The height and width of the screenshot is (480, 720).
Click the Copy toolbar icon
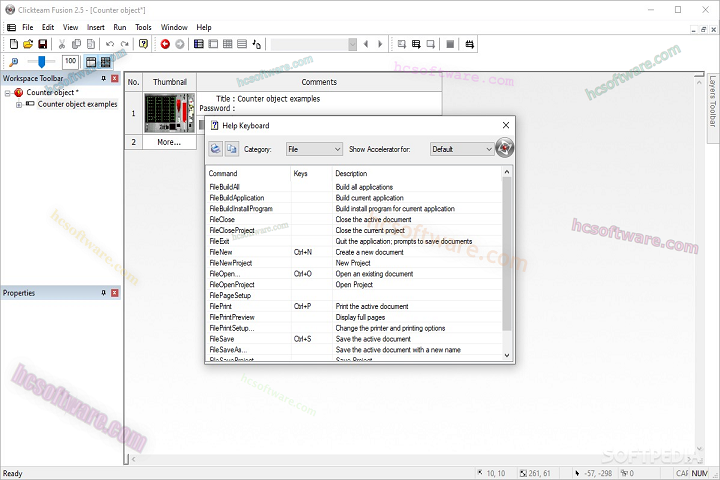(x=76, y=44)
